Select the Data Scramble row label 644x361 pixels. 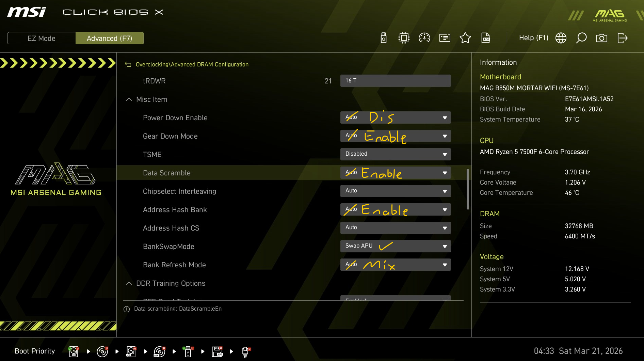[x=167, y=173]
